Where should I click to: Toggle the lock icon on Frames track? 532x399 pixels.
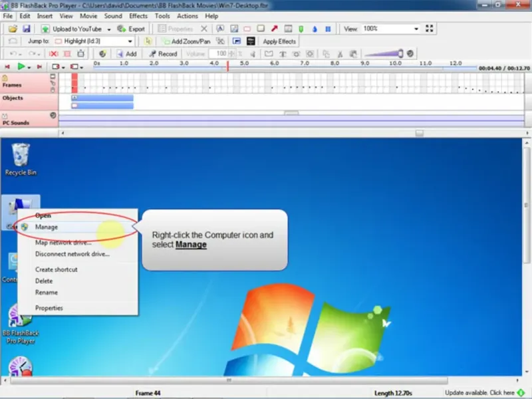coord(5,78)
